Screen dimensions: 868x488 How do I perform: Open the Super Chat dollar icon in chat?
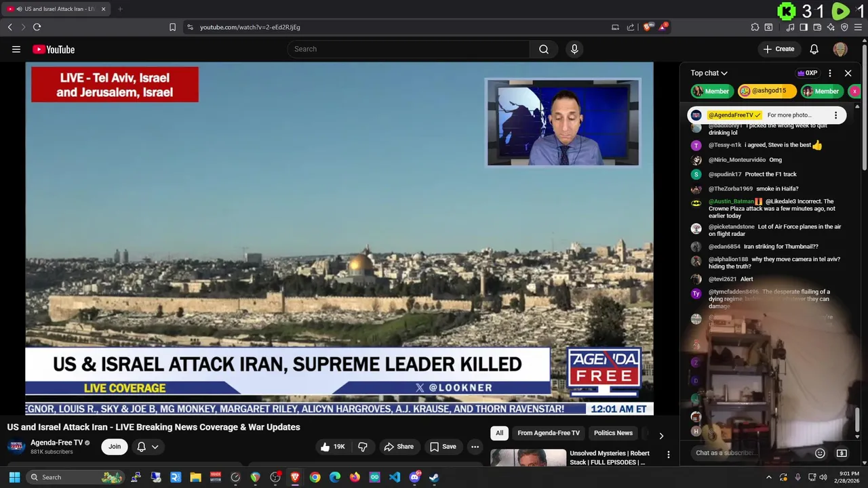tap(842, 453)
